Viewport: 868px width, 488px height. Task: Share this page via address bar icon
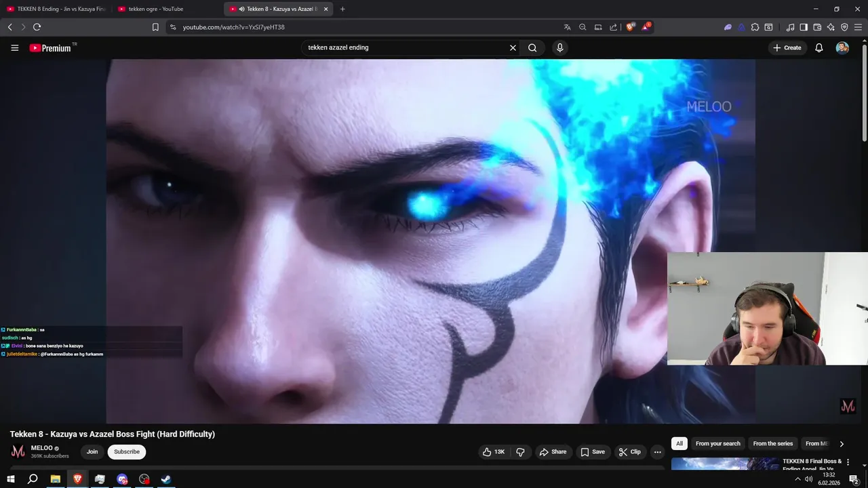613,27
